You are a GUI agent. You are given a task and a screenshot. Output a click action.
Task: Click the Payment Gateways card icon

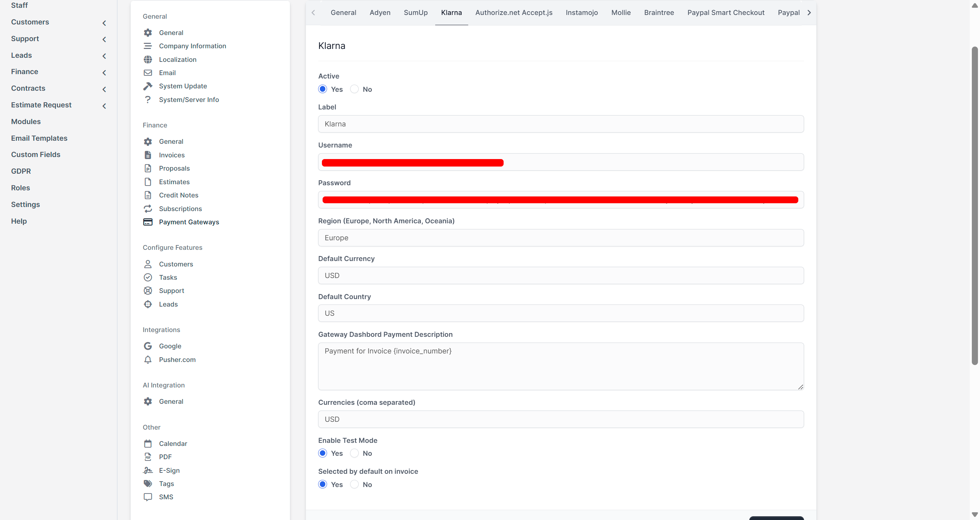[148, 222]
